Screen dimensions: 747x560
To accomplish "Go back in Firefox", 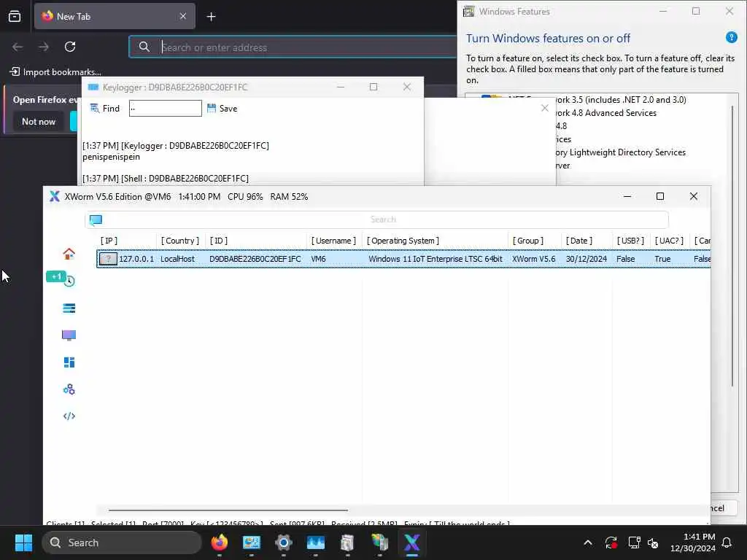I will coord(18,47).
